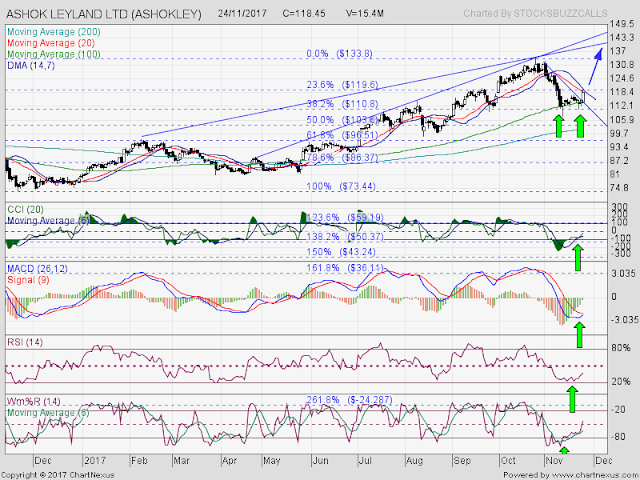640x480 pixels.
Task: Click the 149.5 price axis value
Action: click(x=622, y=24)
